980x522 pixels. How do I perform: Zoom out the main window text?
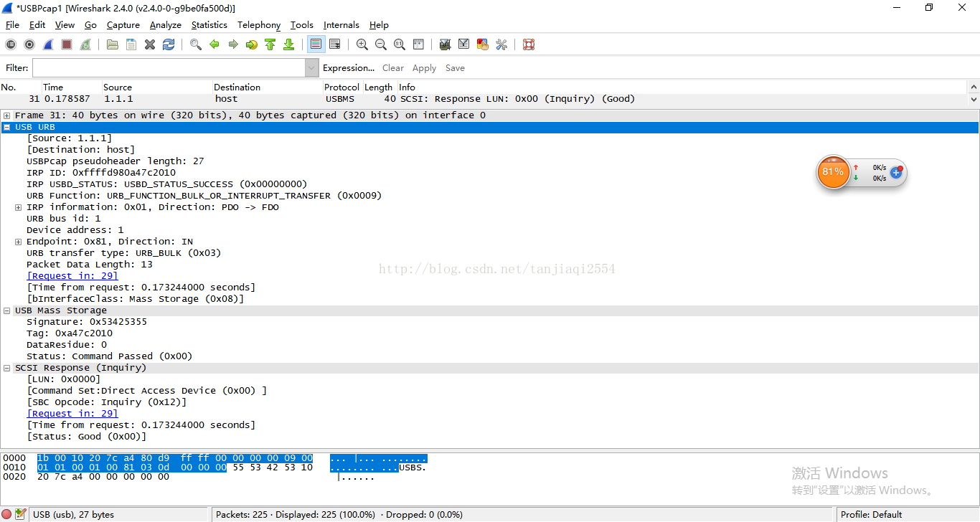point(381,44)
